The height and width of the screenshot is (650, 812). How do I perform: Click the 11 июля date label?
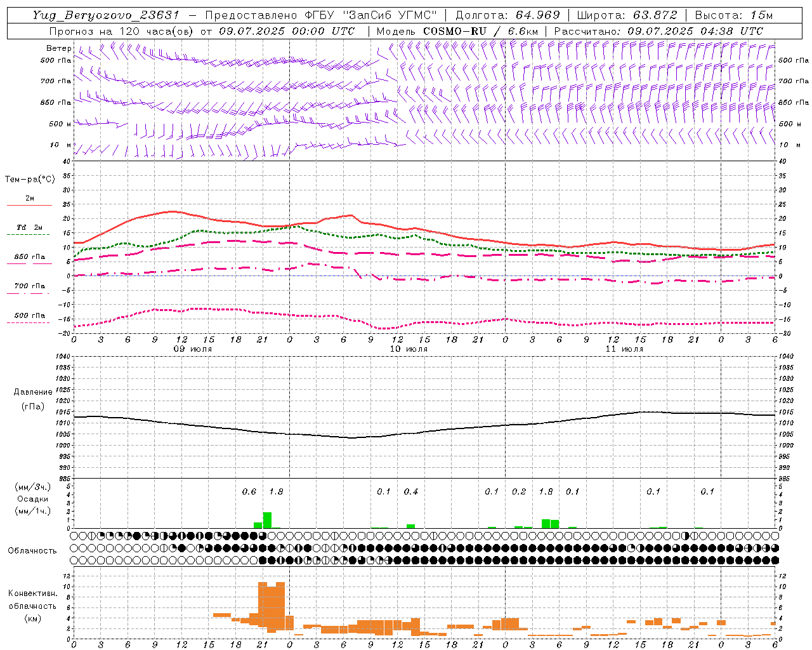624,349
